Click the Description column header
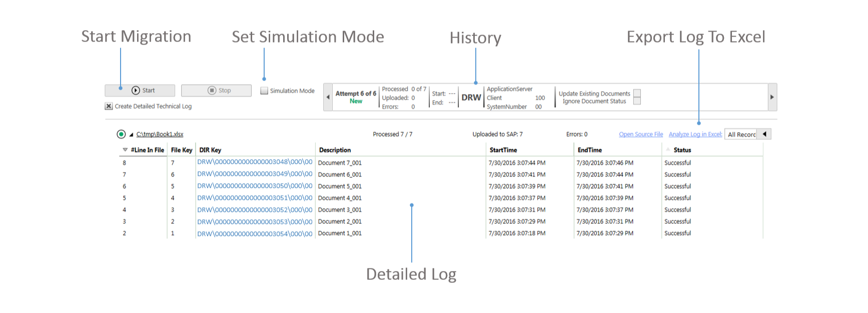Screen dimensions: 868x313 [x=335, y=150]
